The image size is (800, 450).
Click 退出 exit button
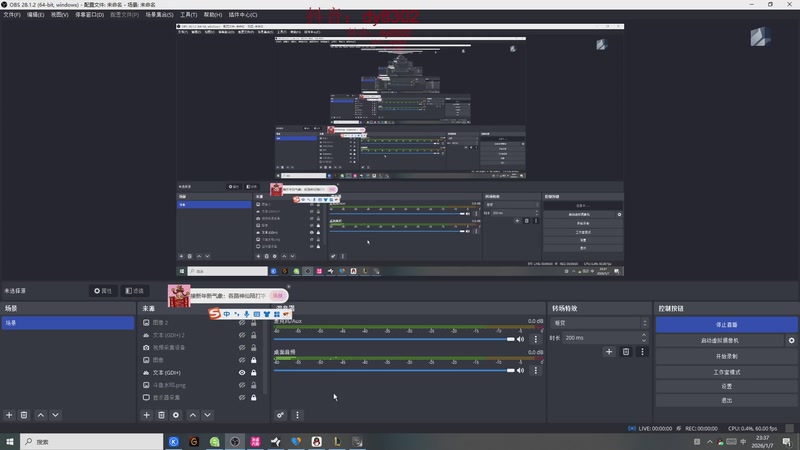click(727, 401)
